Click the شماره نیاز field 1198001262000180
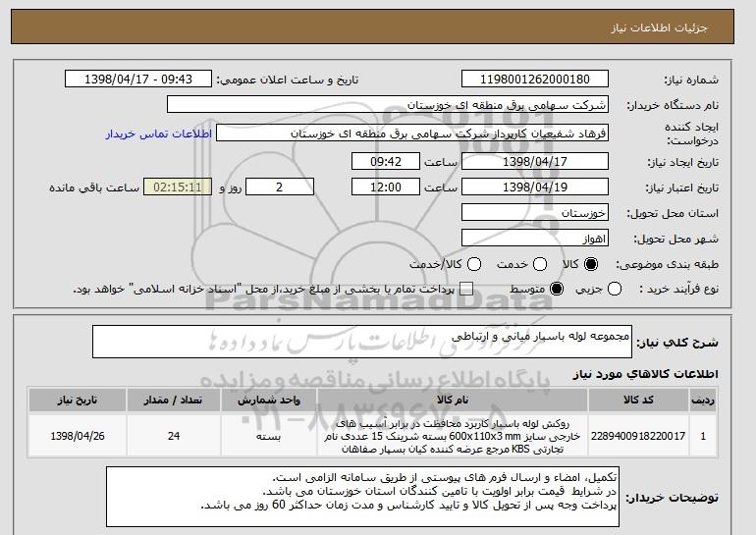This screenshot has height=535, width=756. pyautogui.click(x=535, y=80)
